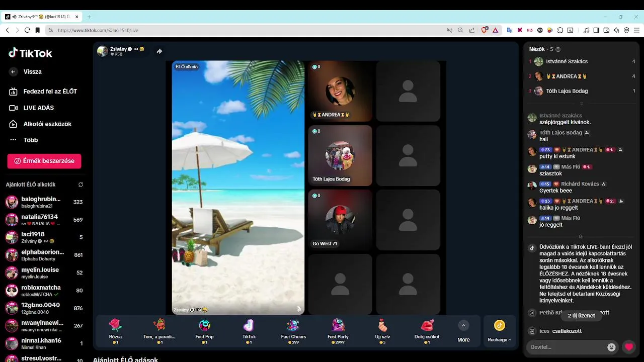Expand the viewers ranking list
The image size is (644, 362).
point(582,104)
